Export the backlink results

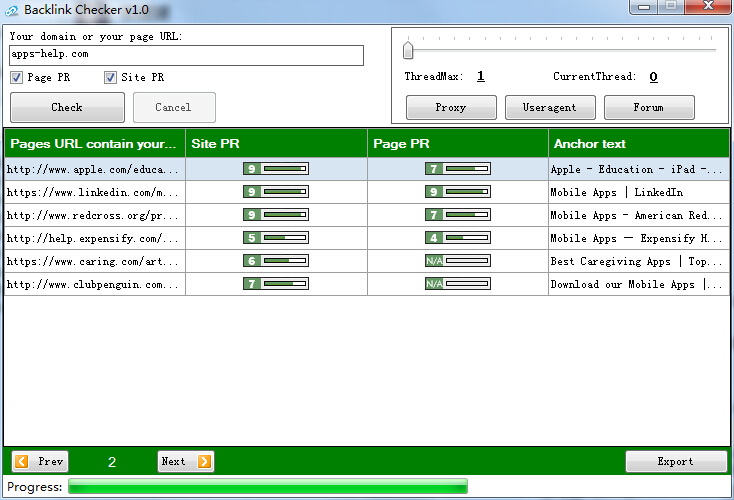coord(675,461)
